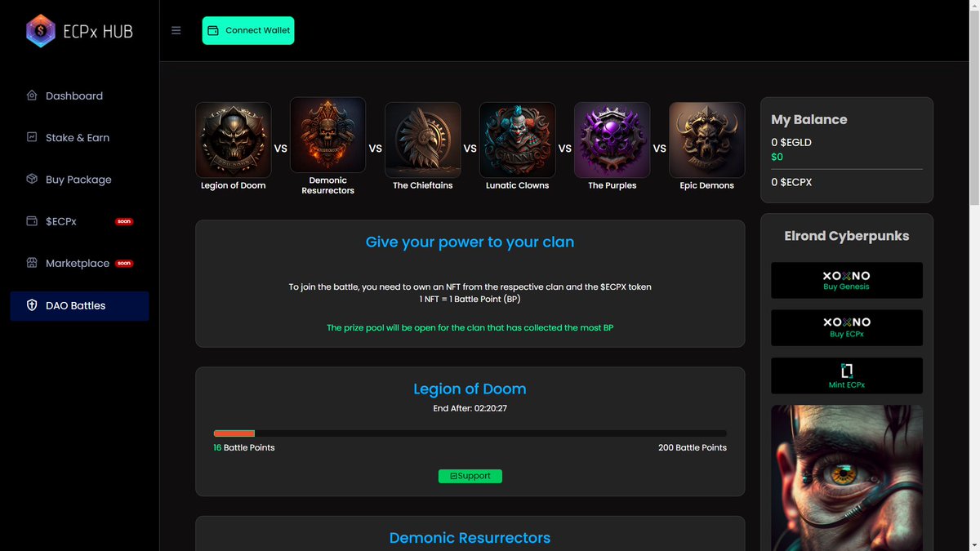Screen dimensions: 980x551
Task: Click the Stake & Earn chart icon
Action: [32, 137]
